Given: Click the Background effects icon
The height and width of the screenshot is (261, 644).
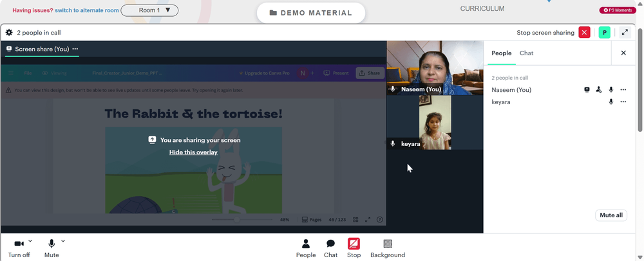Looking at the screenshot, I should click(388, 248).
